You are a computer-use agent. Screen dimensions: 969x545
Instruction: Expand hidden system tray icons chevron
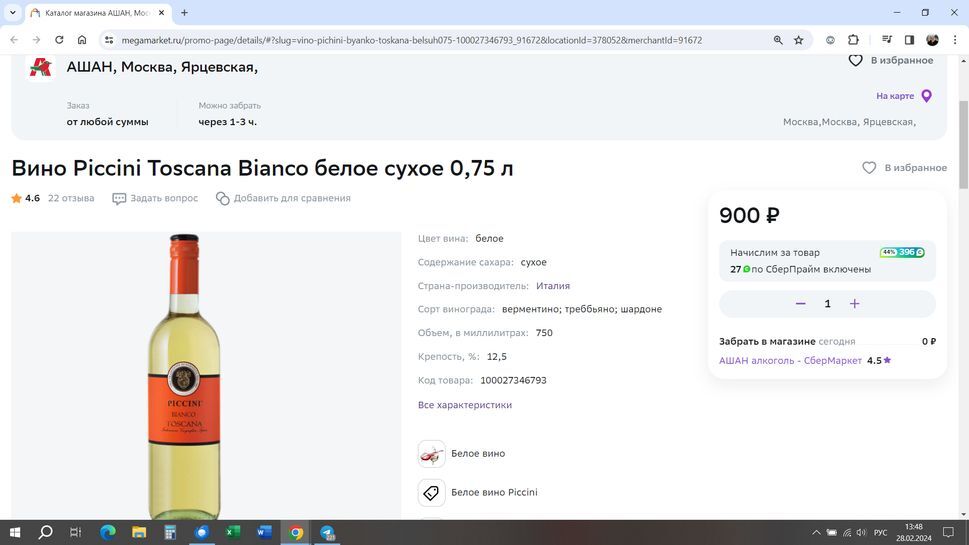click(816, 532)
